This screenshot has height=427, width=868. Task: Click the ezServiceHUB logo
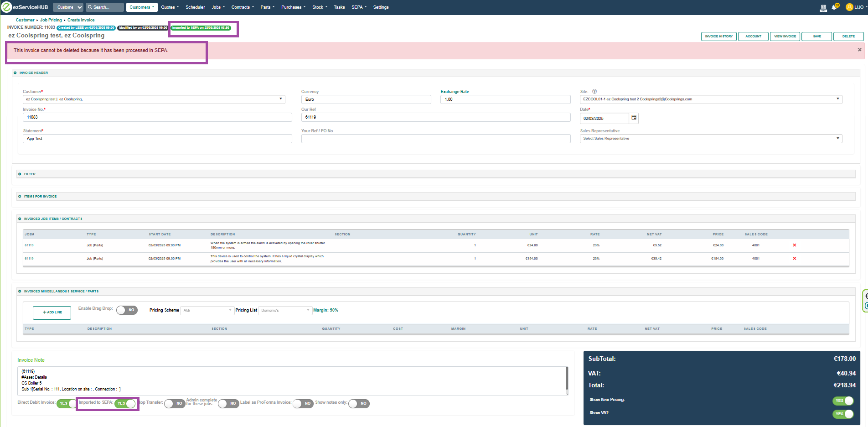pyautogui.click(x=26, y=7)
